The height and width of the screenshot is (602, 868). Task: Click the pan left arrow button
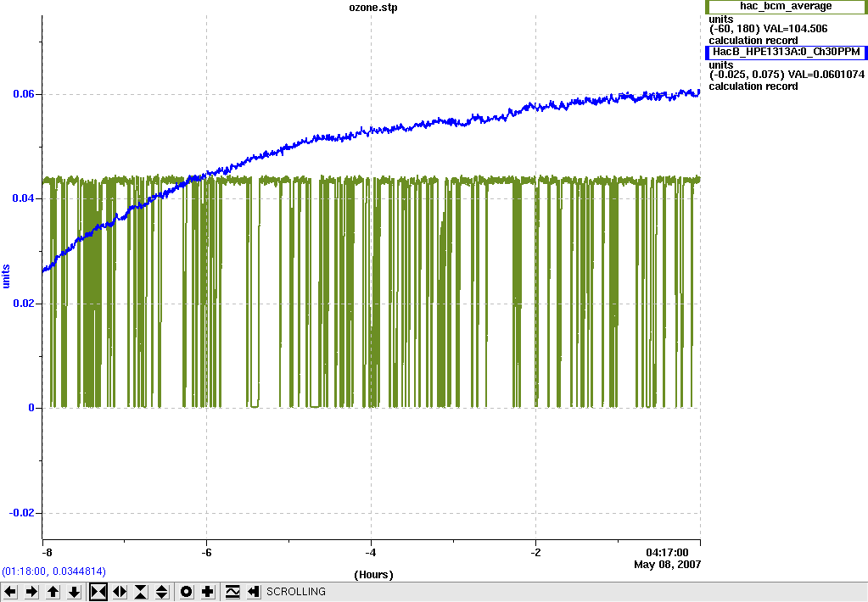10,592
